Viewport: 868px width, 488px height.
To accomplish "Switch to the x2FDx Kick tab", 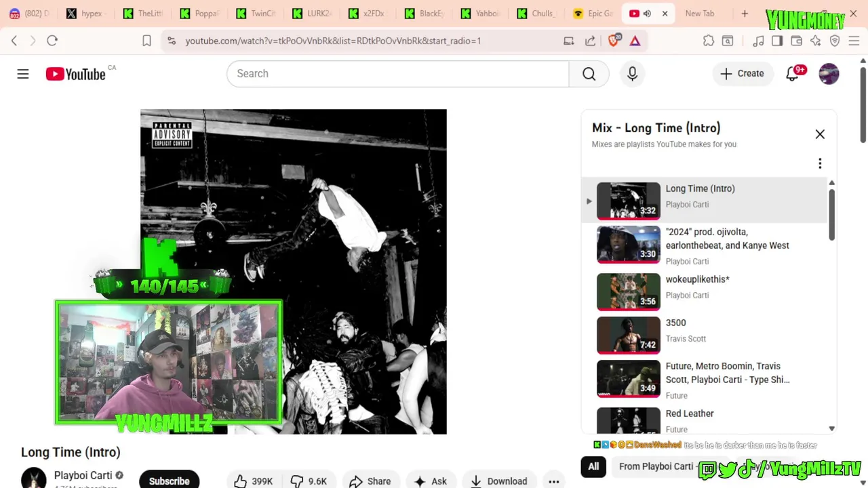I will pyautogui.click(x=366, y=14).
